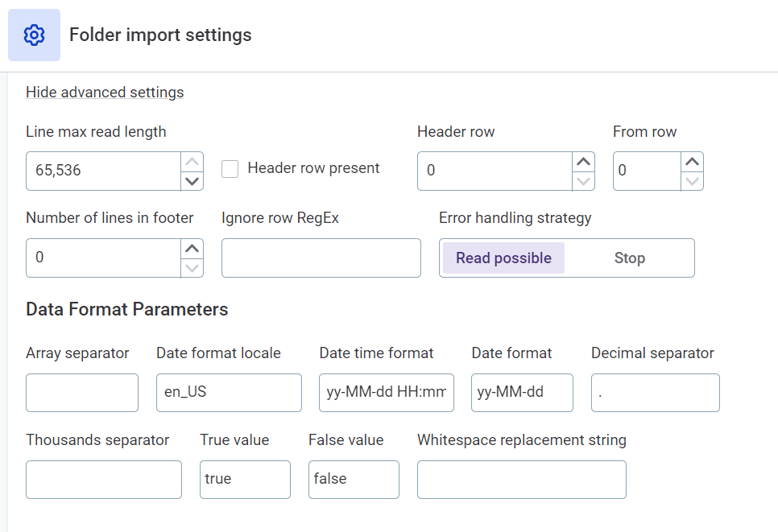The width and height of the screenshot is (778, 532).
Task: Edit the Date format field
Action: [x=522, y=393]
